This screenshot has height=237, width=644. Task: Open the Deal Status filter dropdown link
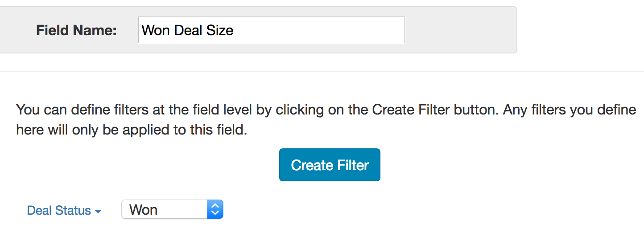tap(64, 211)
